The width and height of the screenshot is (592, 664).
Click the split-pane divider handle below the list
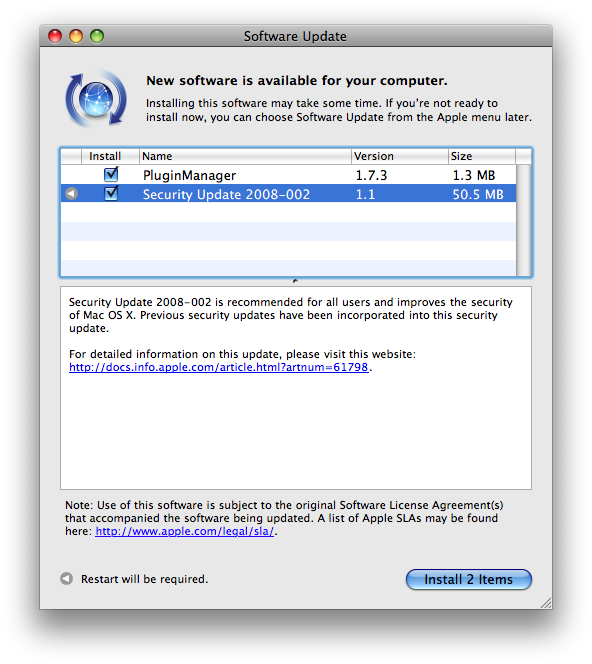pos(296,281)
